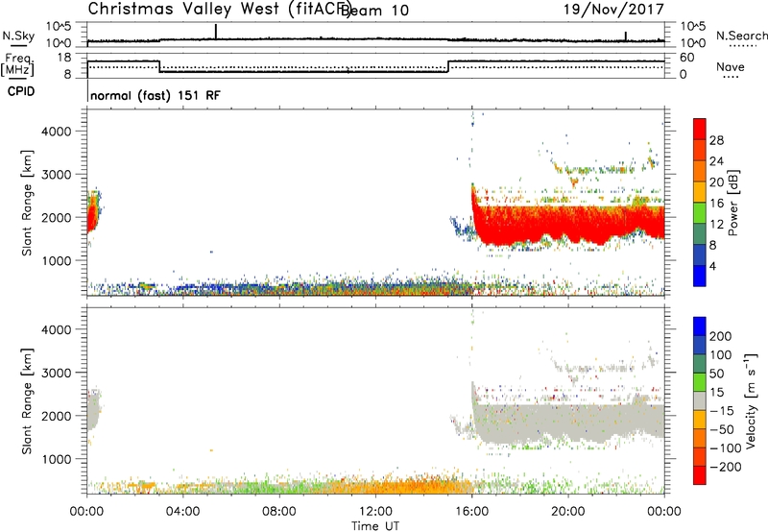Click the gray velocity band after 16:00
Screen dimensions: 768x532
(x=568, y=422)
